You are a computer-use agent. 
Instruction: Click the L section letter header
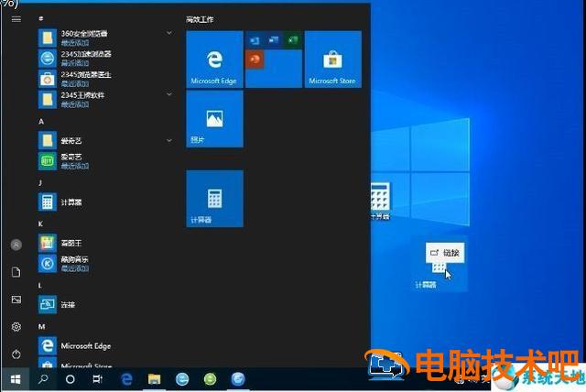point(40,286)
